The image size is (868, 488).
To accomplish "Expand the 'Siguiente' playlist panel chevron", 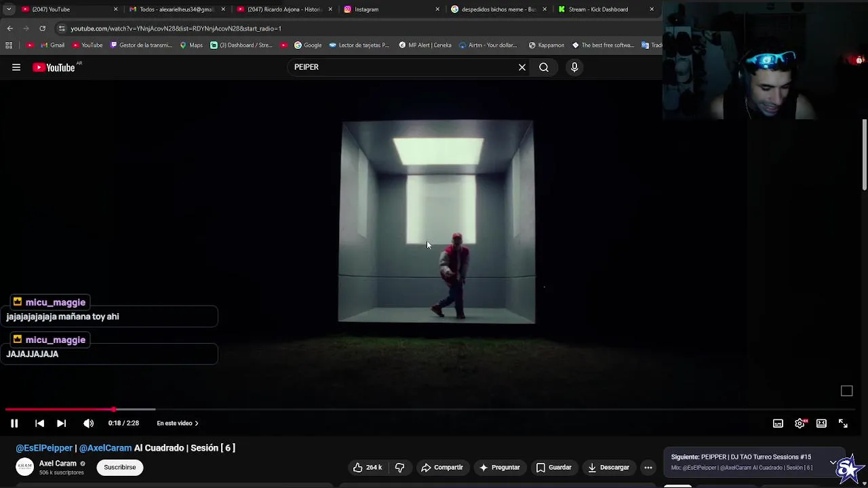I will pos(833,462).
